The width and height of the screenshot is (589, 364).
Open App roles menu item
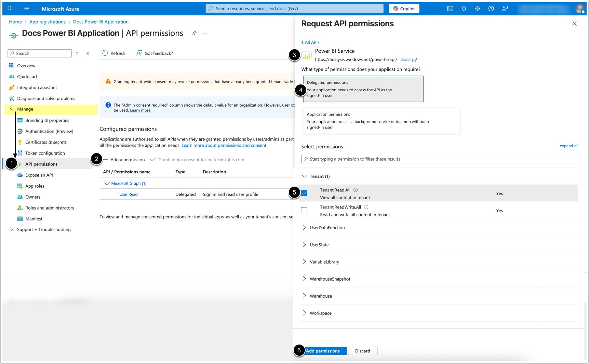pos(35,186)
